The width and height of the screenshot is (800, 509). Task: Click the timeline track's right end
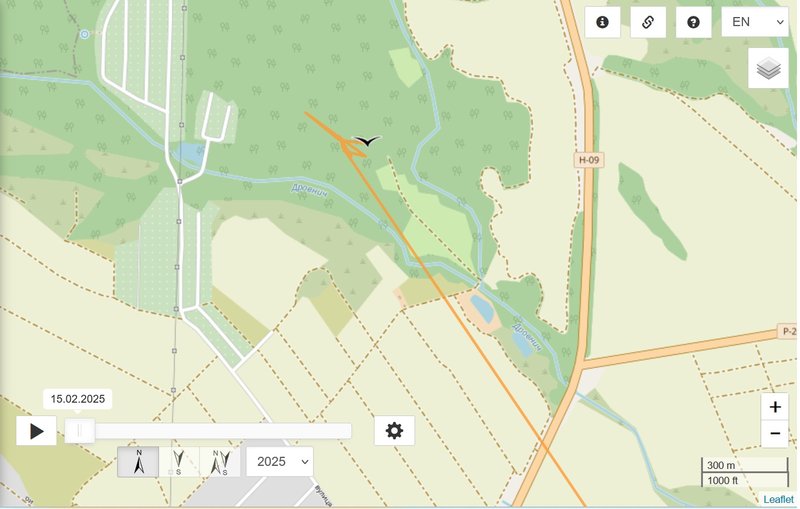pyautogui.click(x=348, y=431)
